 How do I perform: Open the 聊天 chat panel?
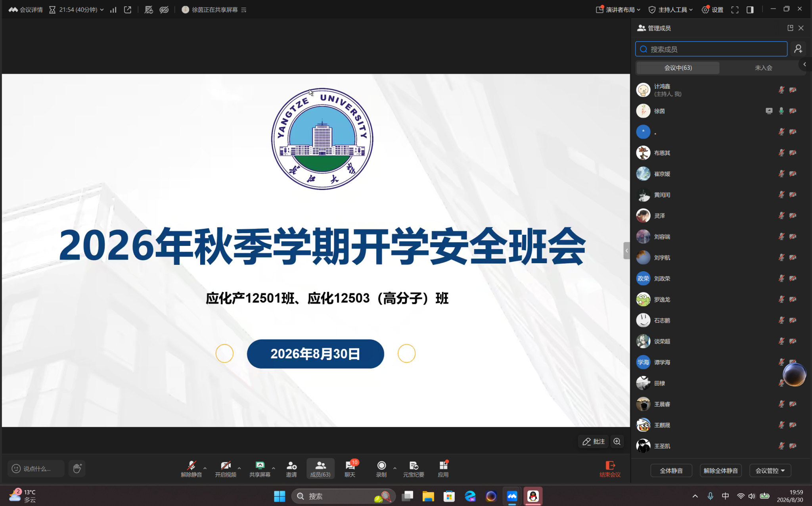pyautogui.click(x=350, y=469)
